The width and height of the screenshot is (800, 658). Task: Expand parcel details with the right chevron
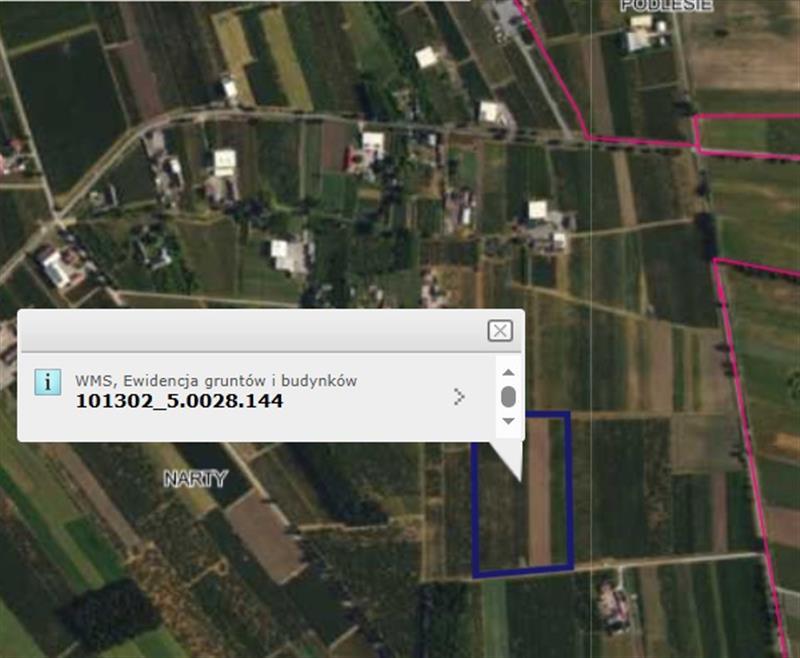[459, 397]
